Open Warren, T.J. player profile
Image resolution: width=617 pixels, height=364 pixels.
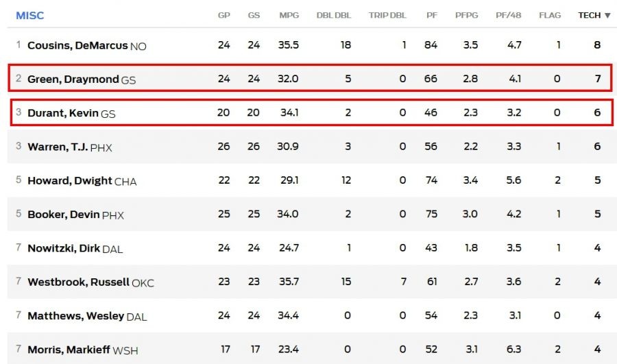(x=58, y=147)
